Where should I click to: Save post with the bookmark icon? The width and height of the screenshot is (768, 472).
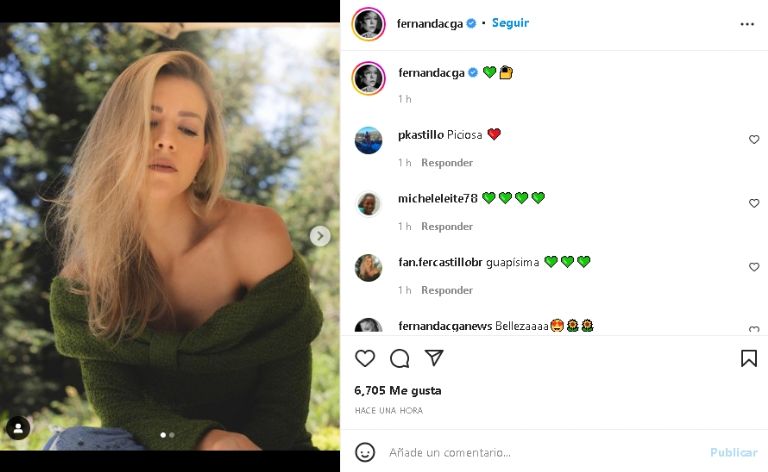(x=748, y=358)
